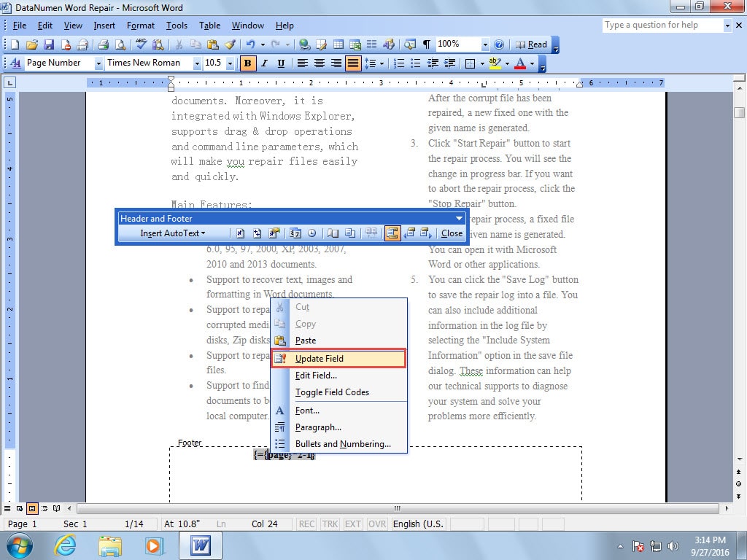Toggle Italic formatting button
Screen dimensions: 747x560
click(x=264, y=63)
